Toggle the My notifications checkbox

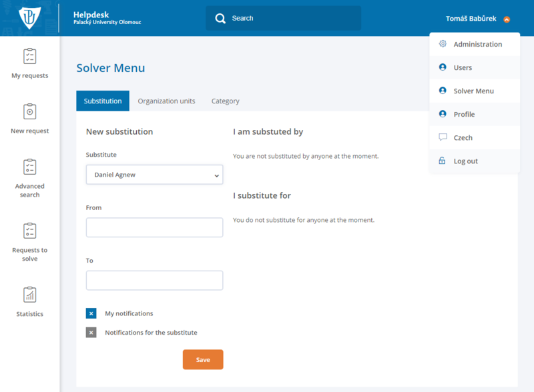click(x=91, y=313)
